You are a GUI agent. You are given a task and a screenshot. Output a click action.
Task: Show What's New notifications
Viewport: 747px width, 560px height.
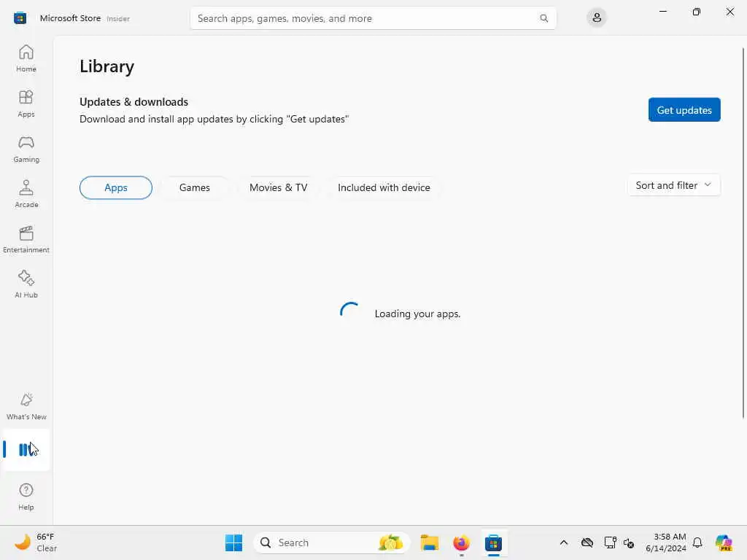click(x=26, y=406)
